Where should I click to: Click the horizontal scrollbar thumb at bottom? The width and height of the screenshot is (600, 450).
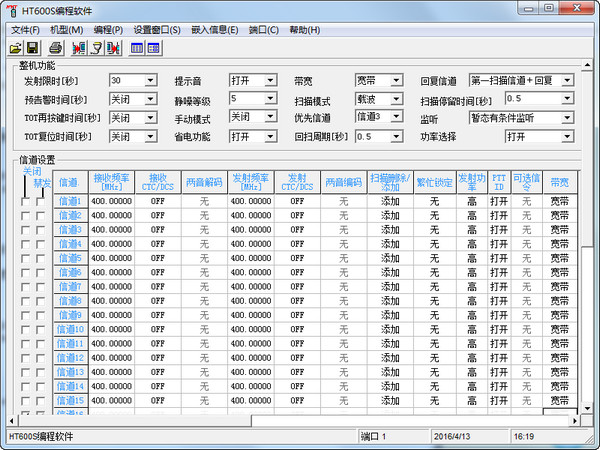(x=135, y=421)
